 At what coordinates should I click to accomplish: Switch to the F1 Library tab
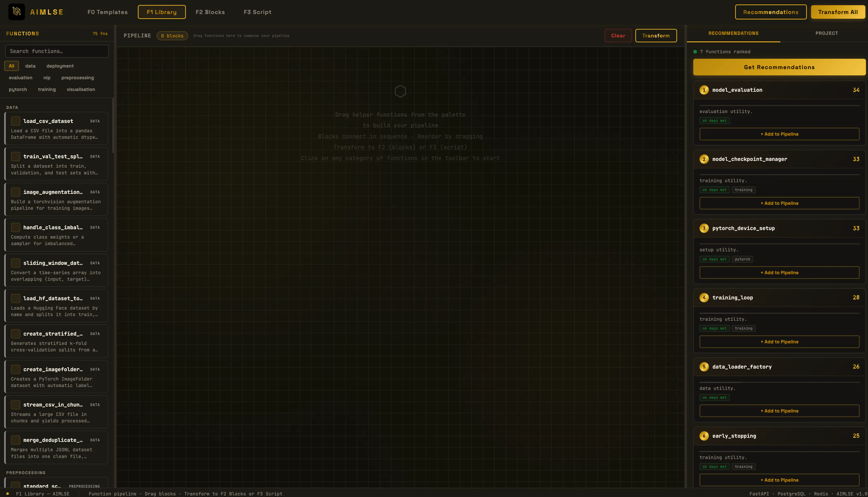(x=161, y=12)
